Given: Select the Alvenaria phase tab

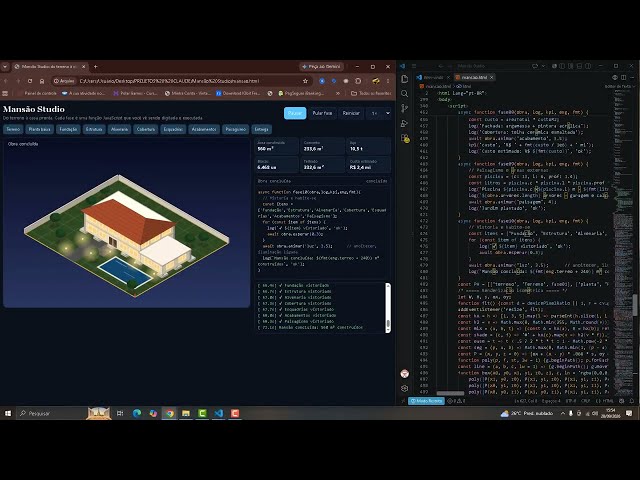Looking at the screenshot, I should pos(120,129).
